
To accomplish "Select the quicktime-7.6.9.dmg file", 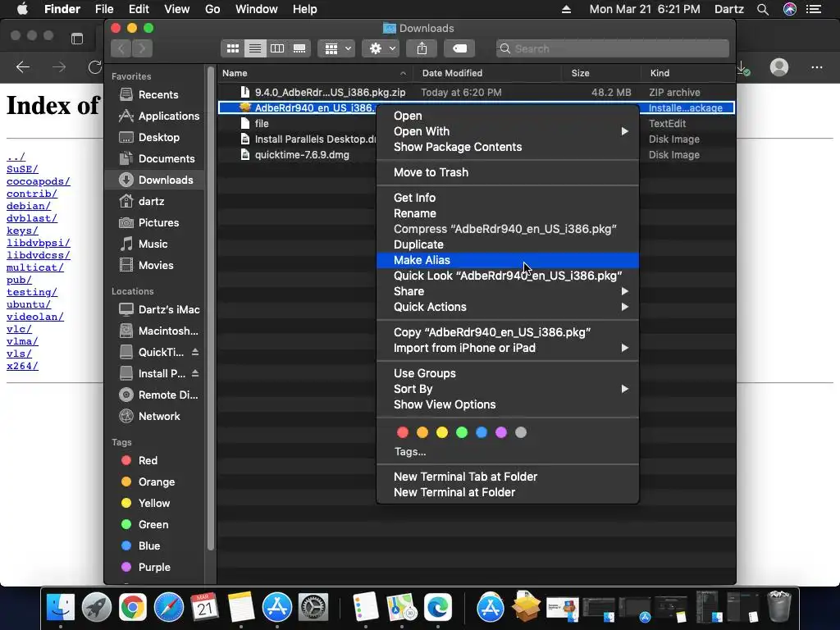I will click(x=302, y=155).
